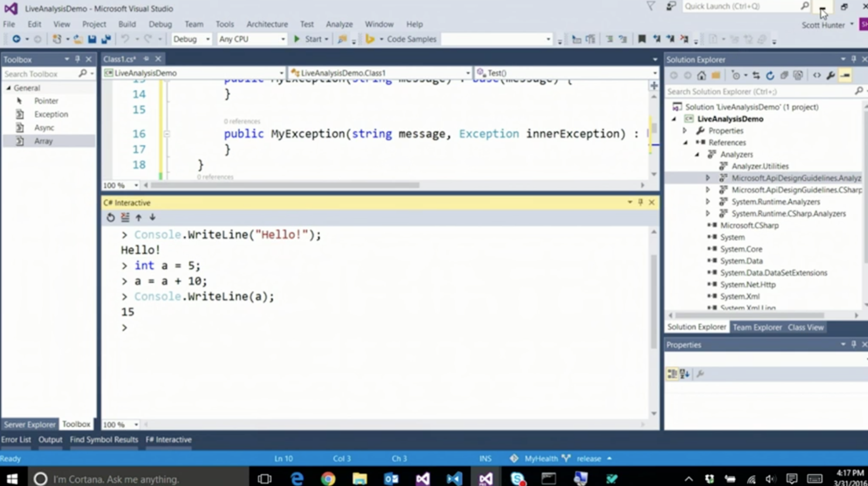Screen dimensions: 868x486
Task: Click Solution Explorer Home icon
Action: (701, 76)
